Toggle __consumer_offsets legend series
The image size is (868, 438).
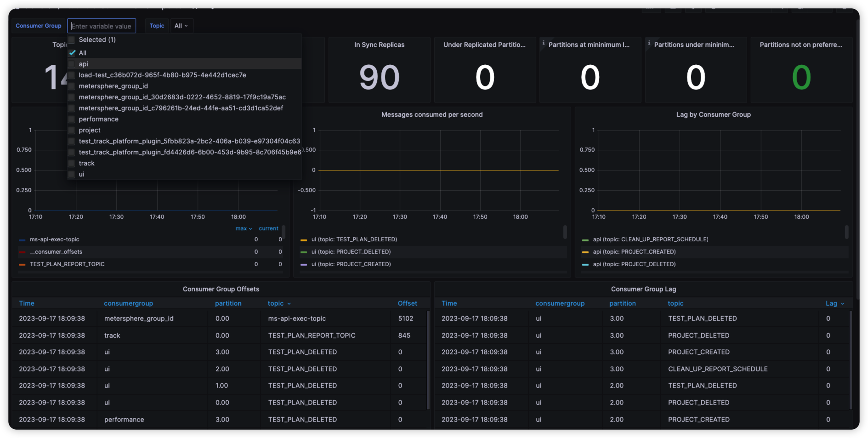56,252
